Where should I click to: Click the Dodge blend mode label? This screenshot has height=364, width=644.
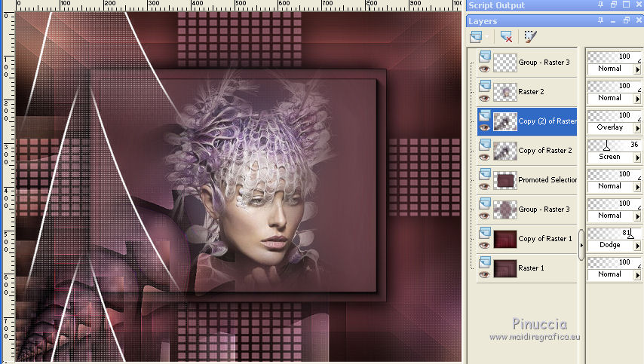pyautogui.click(x=610, y=245)
